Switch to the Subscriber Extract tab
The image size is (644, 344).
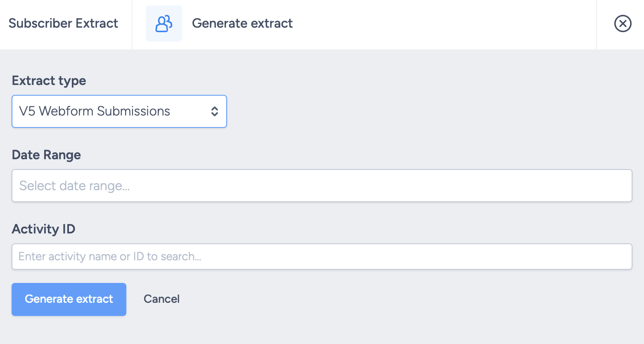tap(63, 24)
